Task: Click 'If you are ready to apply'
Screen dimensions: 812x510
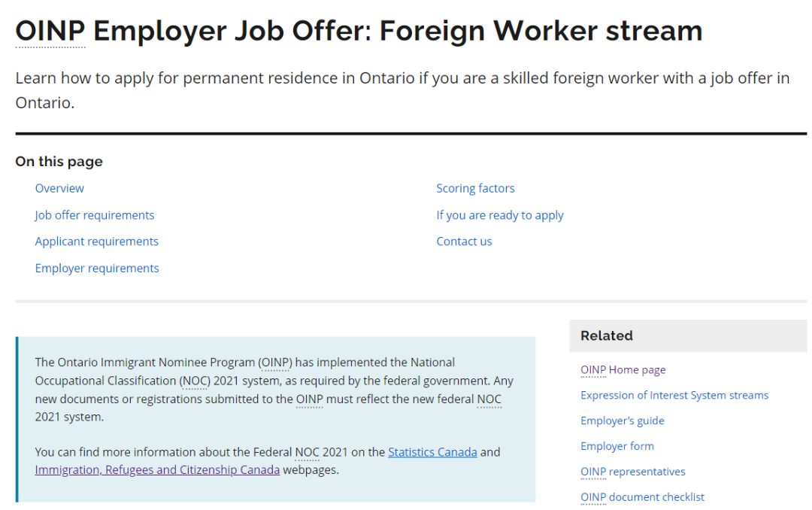Action: (x=500, y=215)
